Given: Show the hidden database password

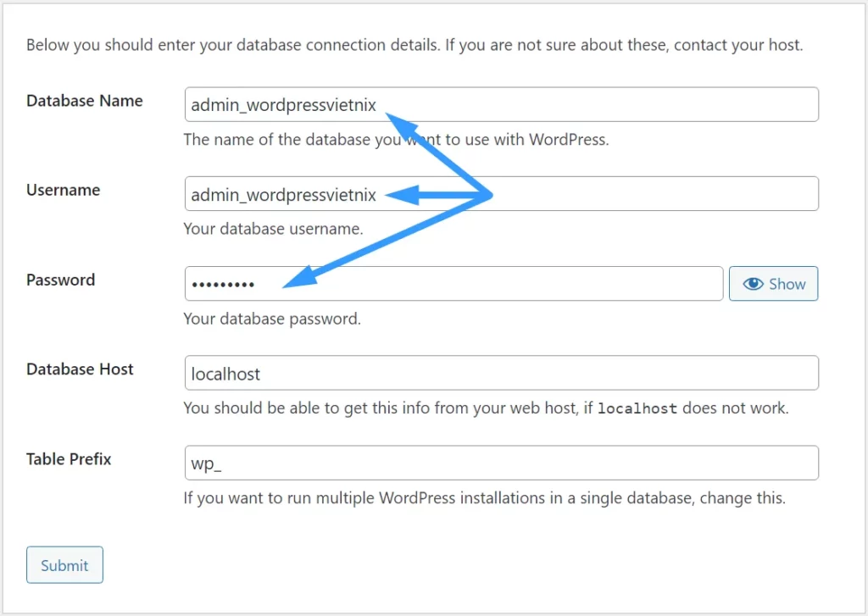Looking at the screenshot, I should (x=773, y=284).
